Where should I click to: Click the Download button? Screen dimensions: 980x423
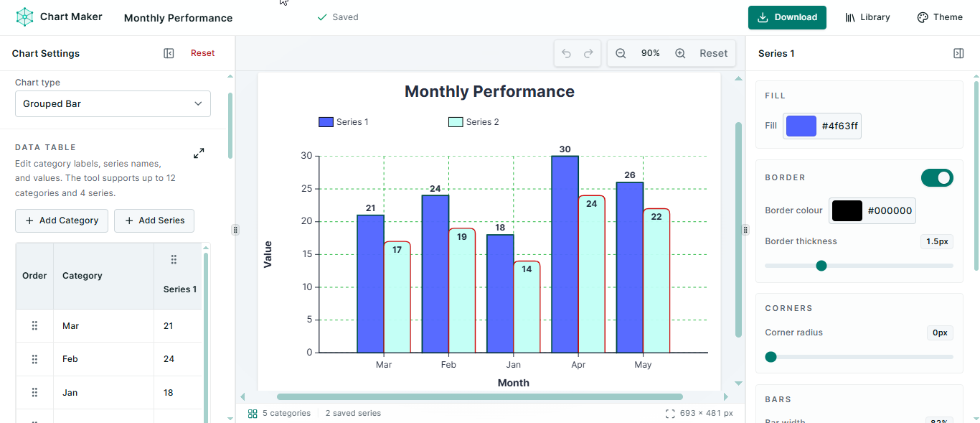[787, 17]
